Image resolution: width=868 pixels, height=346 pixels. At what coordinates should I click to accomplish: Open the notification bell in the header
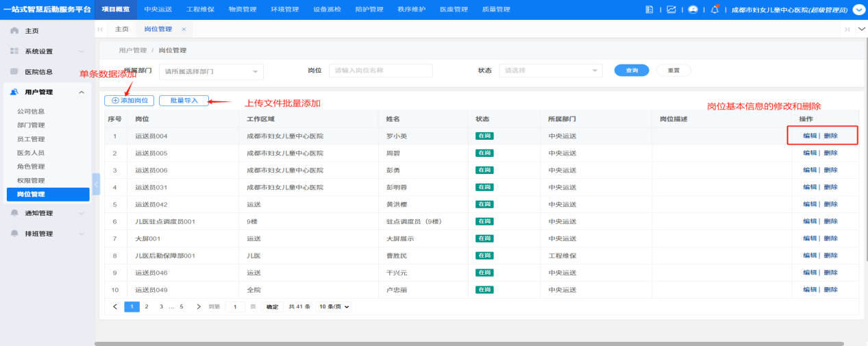(x=715, y=10)
